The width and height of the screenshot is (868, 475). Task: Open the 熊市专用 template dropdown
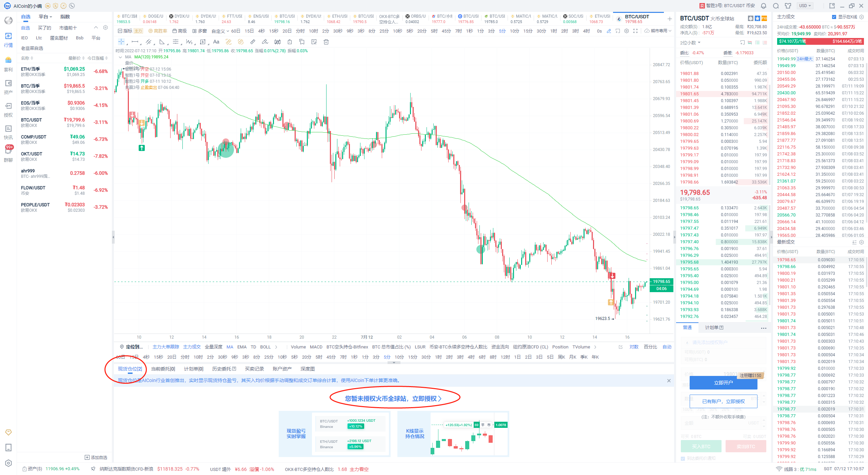(658, 31)
